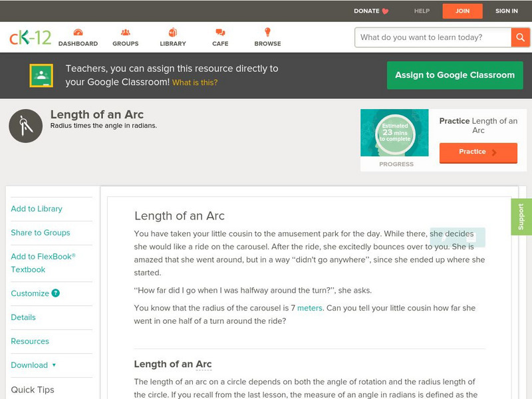The width and height of the screenshot is (532, 399).
Task: Expand the Download dropdown arrow
Action: [54, 365]
